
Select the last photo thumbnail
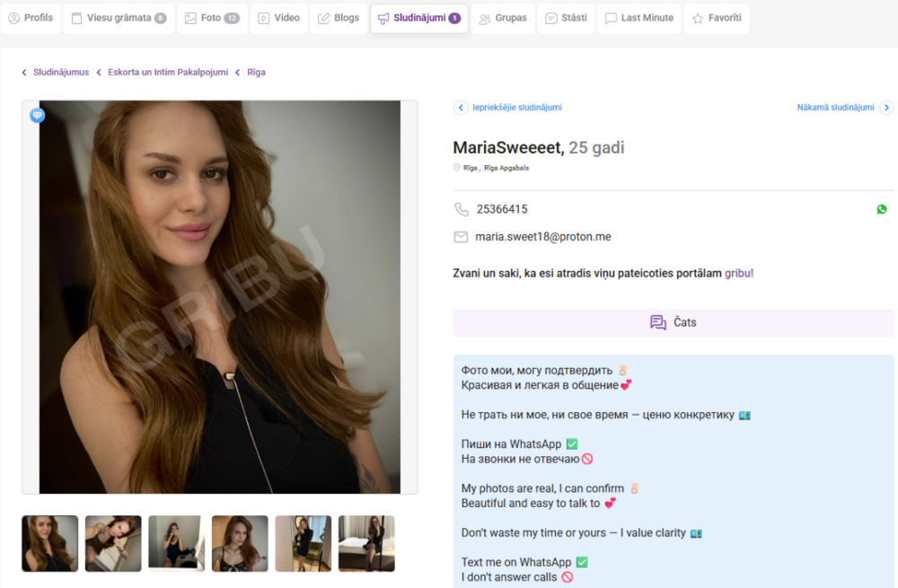pyautogui.click(x=366, y=543)
